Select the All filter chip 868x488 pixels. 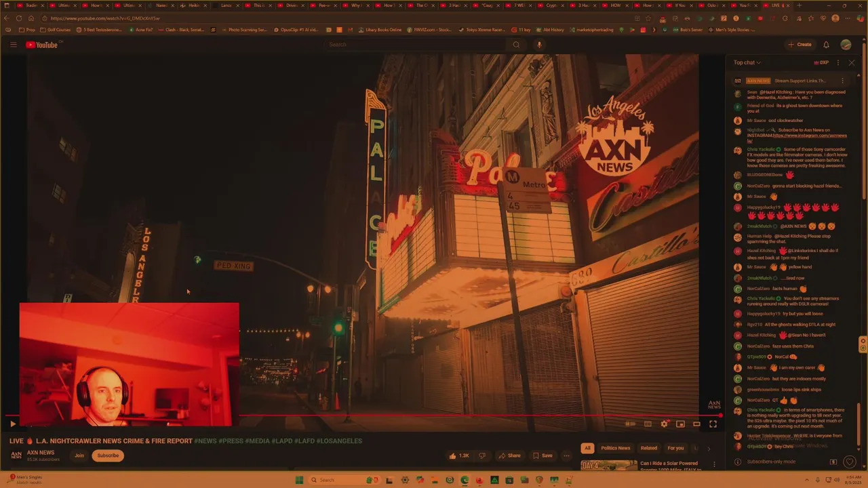pyautogui.click(x=587, y=448)
